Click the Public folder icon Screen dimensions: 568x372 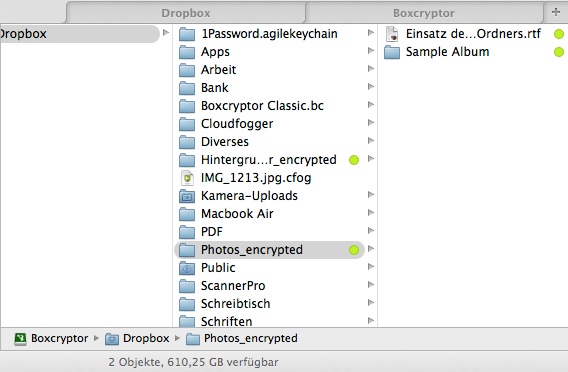(187, 268)
